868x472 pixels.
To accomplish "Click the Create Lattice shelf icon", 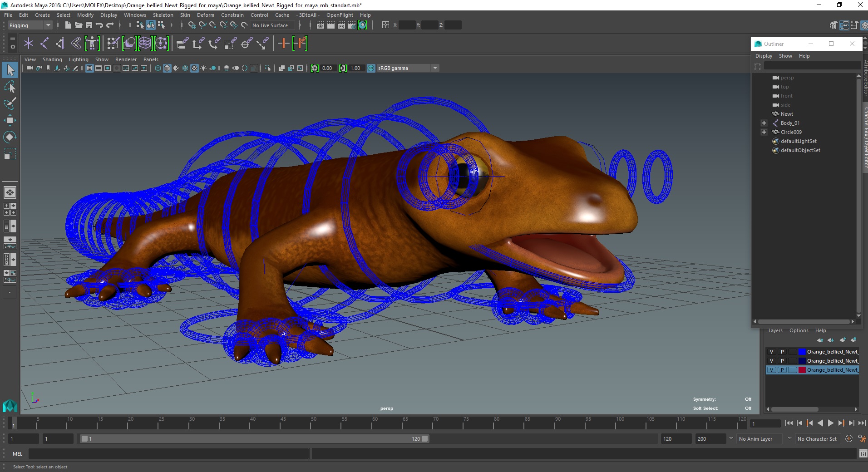I will click(x=145, y=44).
